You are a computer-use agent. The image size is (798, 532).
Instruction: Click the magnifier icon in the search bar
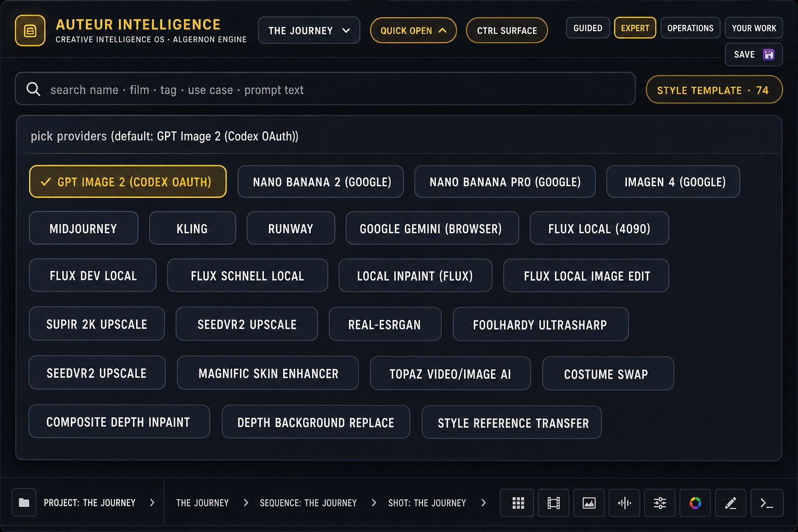click(33, 89)
